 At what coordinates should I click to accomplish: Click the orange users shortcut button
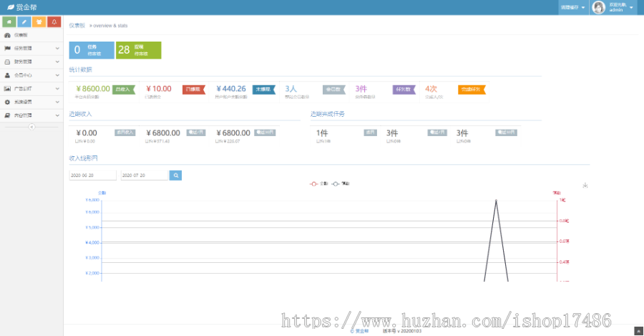click(x=39, y=21)
